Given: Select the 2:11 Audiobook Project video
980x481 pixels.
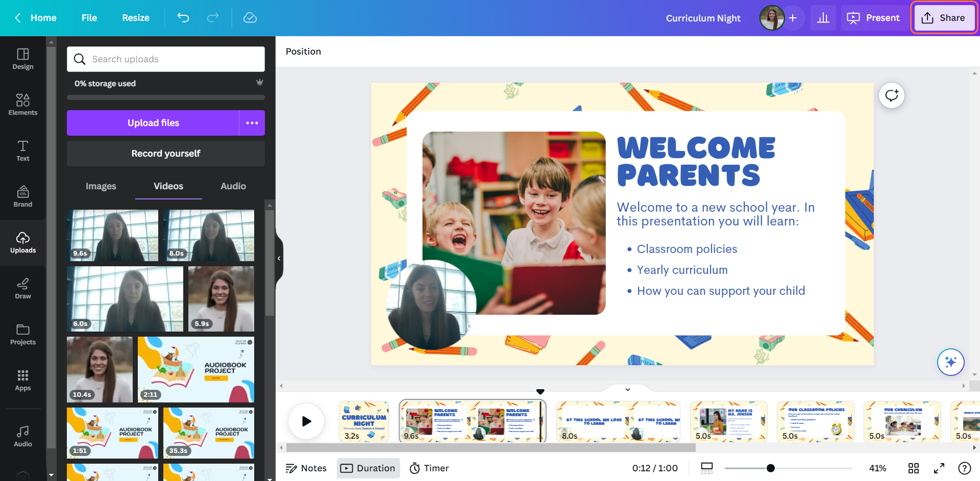Looking at the screenshot, I should 196,370.
